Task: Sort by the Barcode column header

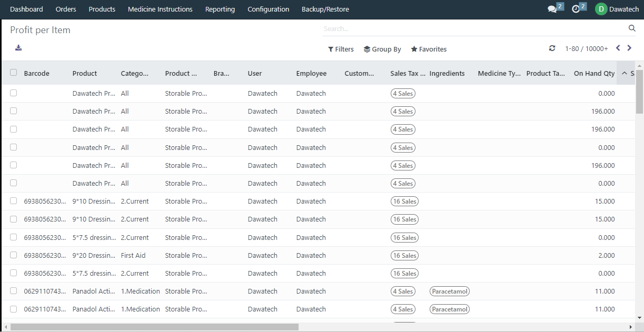Action: (x=37, y=73)
